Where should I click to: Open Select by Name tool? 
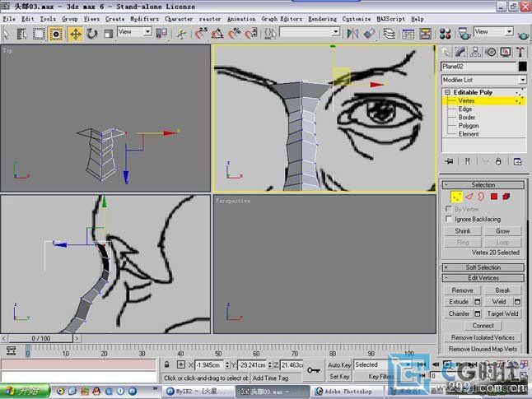pyautogui.click(x=22, y=34)
